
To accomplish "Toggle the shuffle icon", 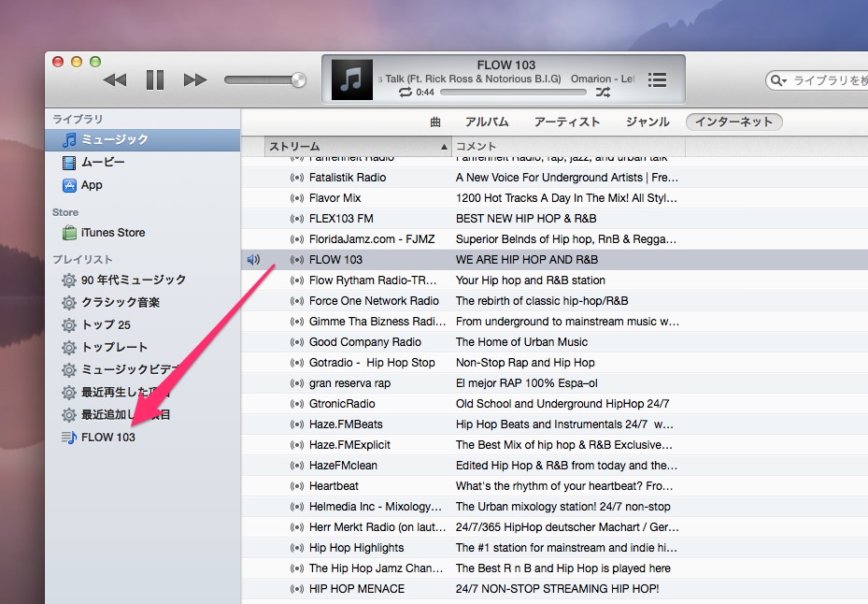I will coord(603,92).
